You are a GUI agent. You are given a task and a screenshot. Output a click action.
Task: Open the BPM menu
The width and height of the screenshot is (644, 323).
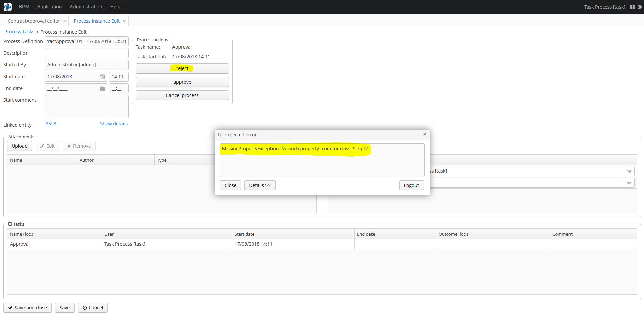pyautogui.click(x=24, y=7)
